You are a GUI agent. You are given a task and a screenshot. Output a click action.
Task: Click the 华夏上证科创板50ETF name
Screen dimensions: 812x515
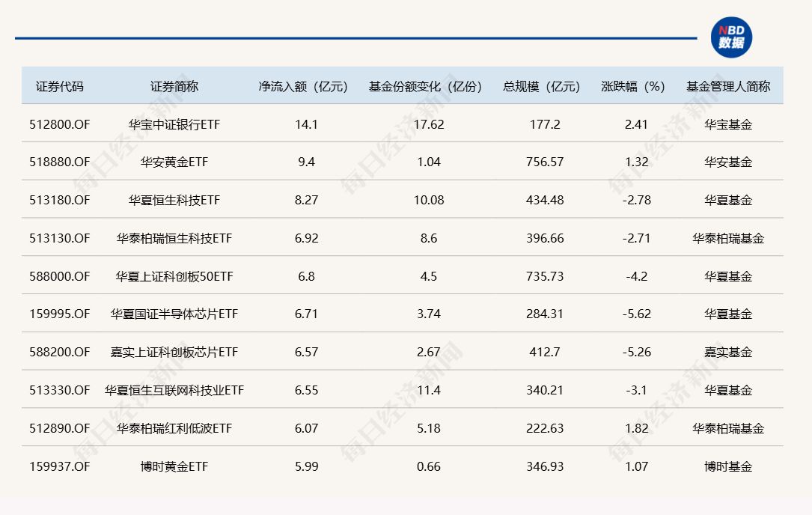click(x=174, y=276)
